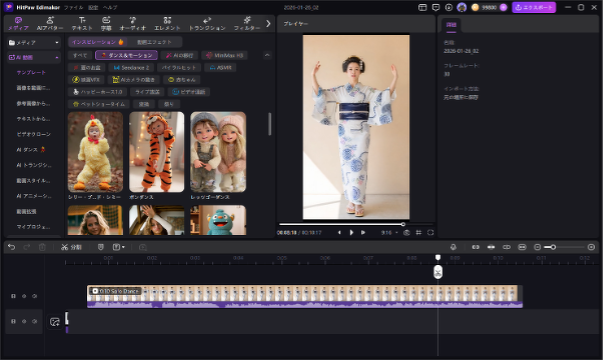
Task: Open the two dolls dance template thumbnail
Action: tap(218, 152)
